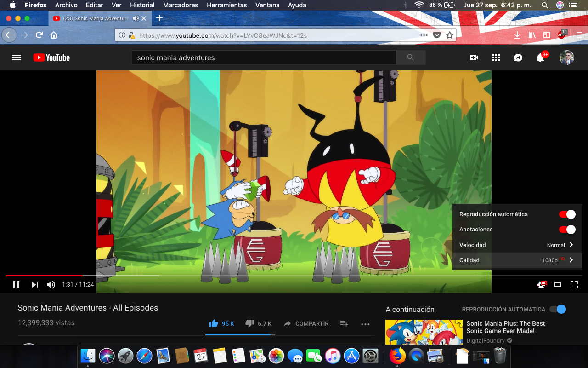Seek on the video progress bar
Image resolution: width=588 pixels, height=368 pixels.
[294, 276]
